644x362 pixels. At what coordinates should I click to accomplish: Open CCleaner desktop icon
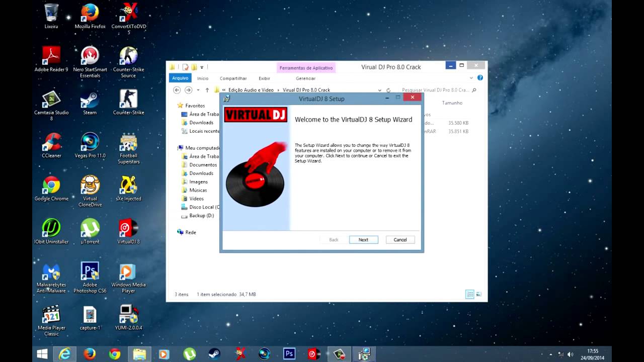[x=51, y=145]
